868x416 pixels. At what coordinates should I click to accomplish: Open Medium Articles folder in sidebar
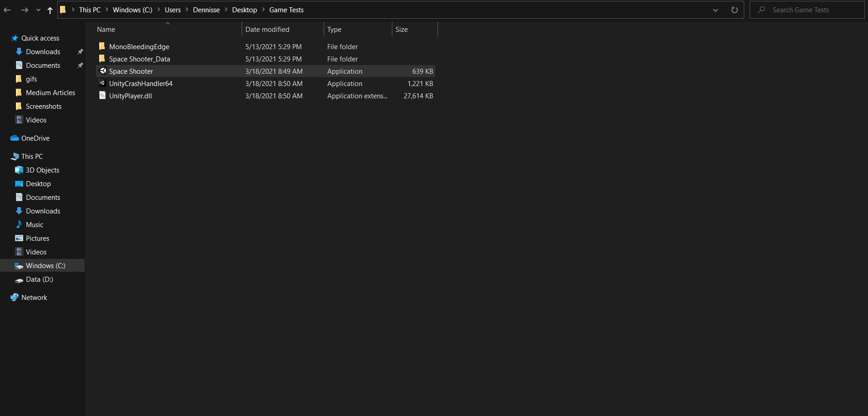tap(51, 93)
